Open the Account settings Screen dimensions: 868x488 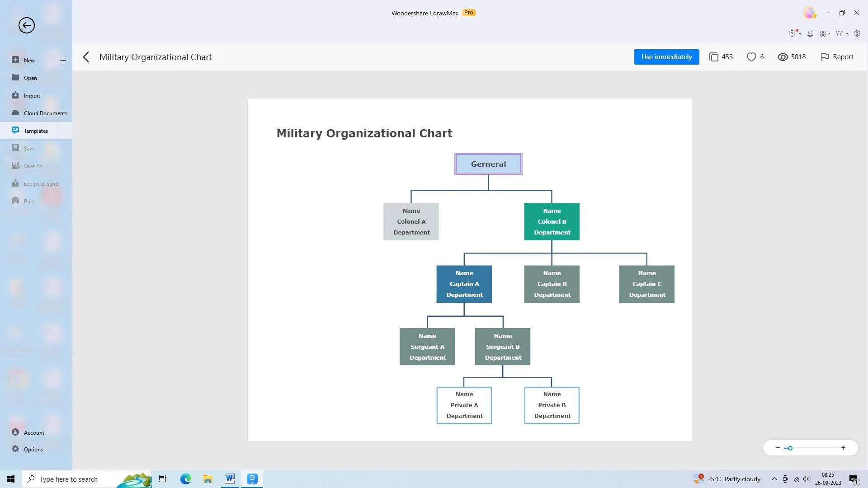pos(34,432)
